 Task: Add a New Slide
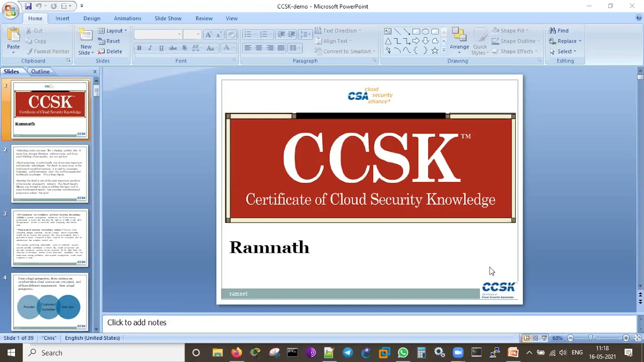click(x=86, y=41)
